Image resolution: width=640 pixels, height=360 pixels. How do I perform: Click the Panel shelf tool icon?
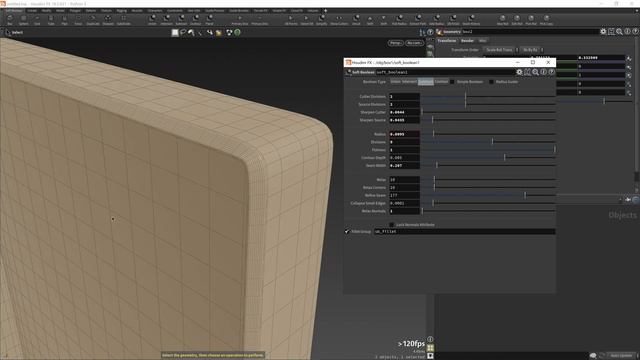(x=209, y=18)
